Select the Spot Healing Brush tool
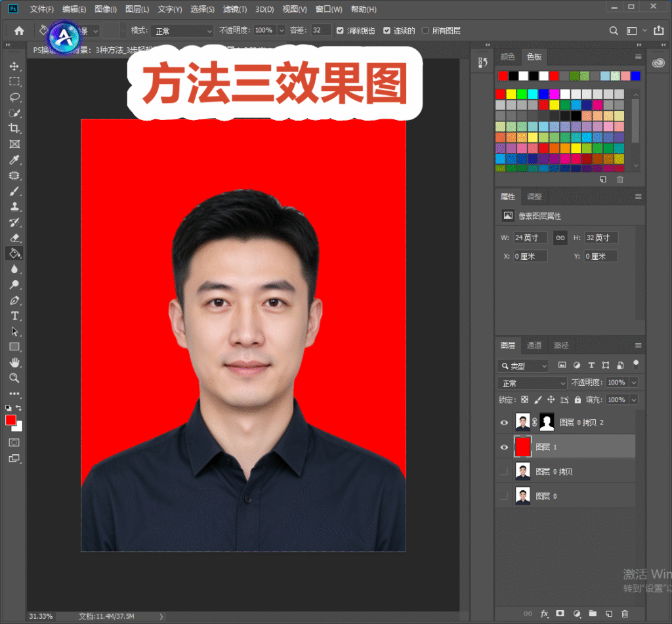 (14, 175)
